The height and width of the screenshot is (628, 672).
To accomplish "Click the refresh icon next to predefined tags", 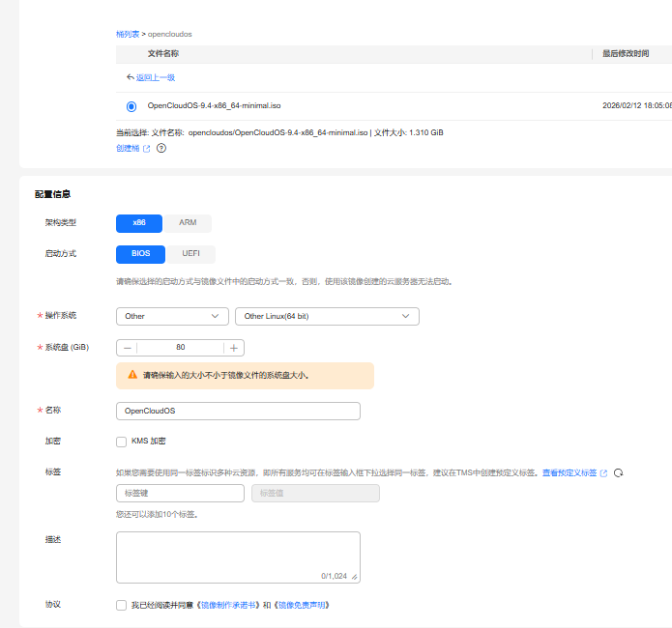I will click(x=619, y=472).
